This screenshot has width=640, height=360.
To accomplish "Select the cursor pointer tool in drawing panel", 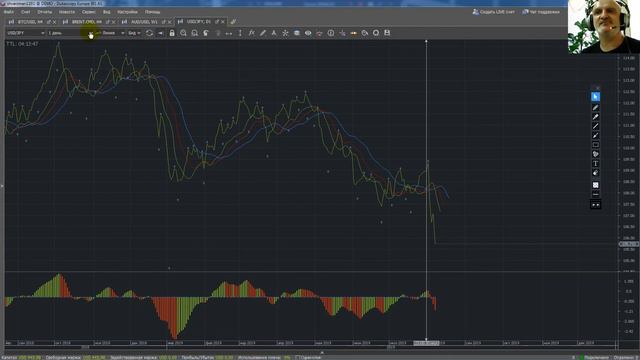I will click(596, 97).
